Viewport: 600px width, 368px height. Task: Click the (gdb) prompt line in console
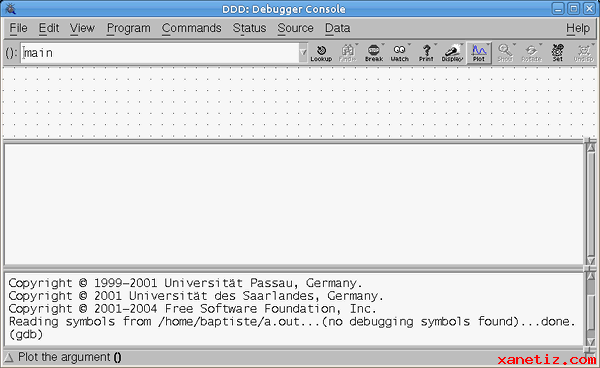(x=26, y=335)
